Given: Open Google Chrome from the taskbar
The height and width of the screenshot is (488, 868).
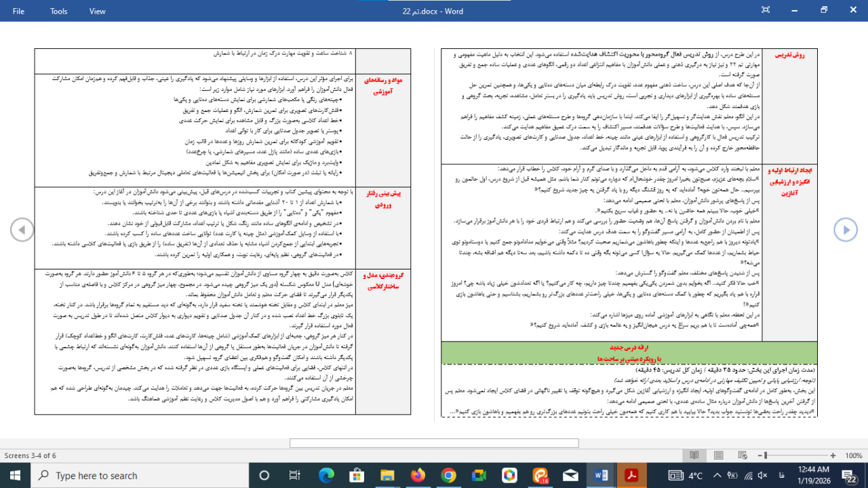Looking at the screenshot, I should [448, 475].
